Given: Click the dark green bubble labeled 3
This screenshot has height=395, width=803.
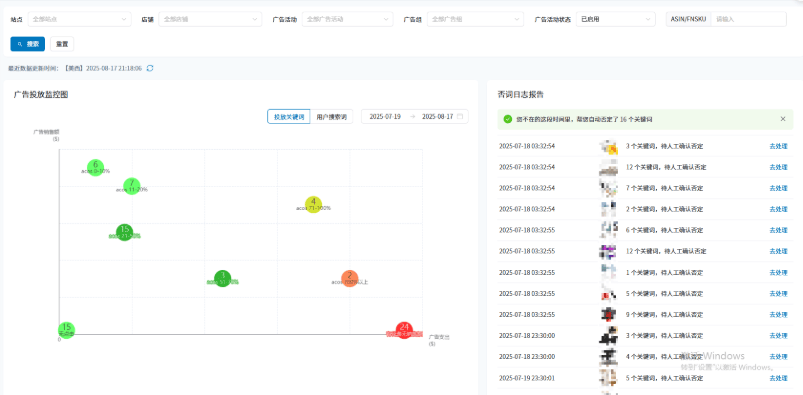Looking at the screenshot, I should (x=222, y=279).
